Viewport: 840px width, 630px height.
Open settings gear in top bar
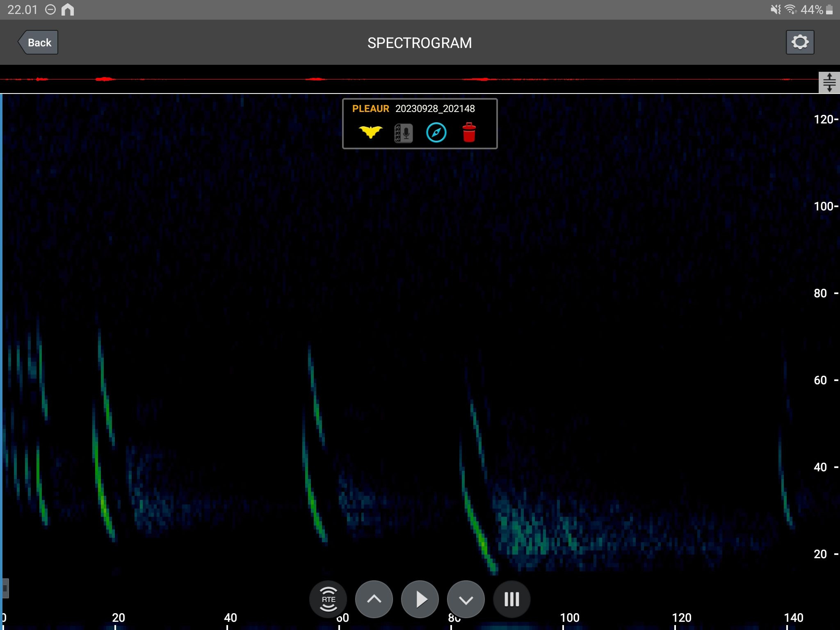(x=800, y=42)
